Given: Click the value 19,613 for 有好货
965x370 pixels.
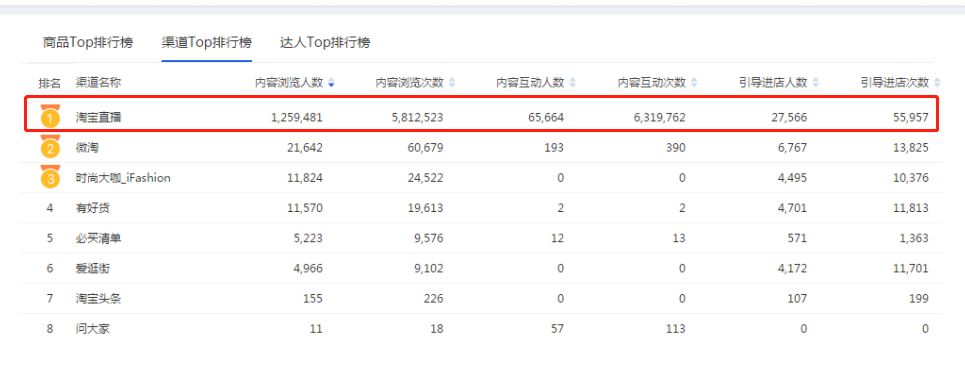Looking at the screenshot, I should tap(426, 208).
